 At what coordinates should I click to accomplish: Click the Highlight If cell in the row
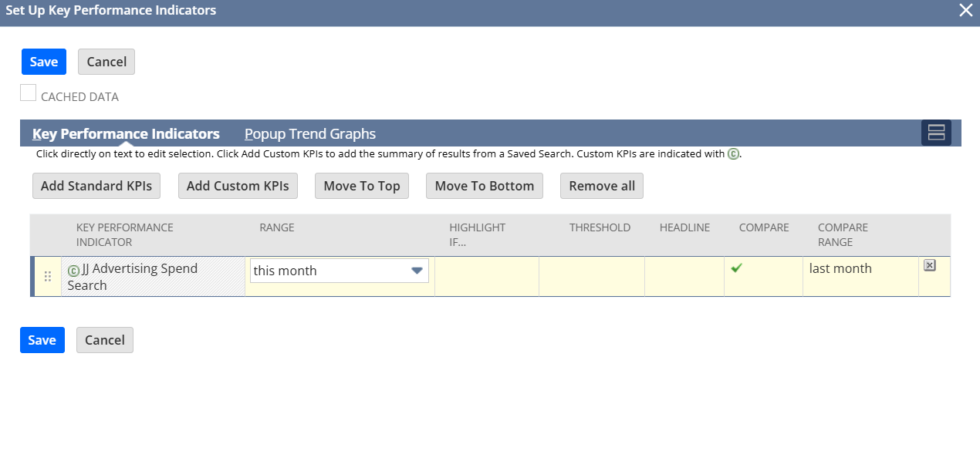click(486, 276)
